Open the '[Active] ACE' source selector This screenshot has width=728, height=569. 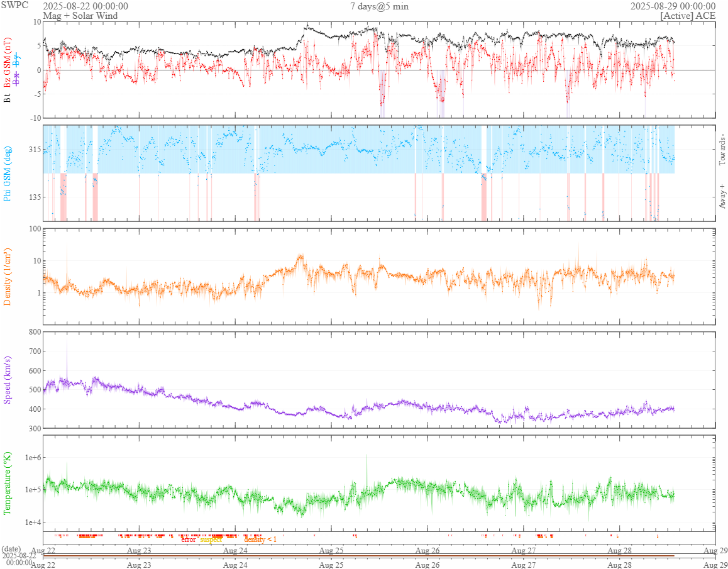[688, 16]
